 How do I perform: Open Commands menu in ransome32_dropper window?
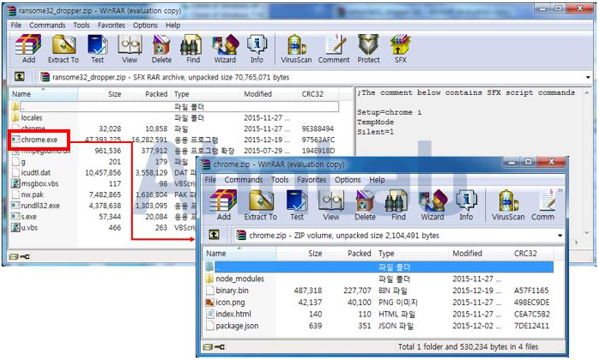(47, 25)
